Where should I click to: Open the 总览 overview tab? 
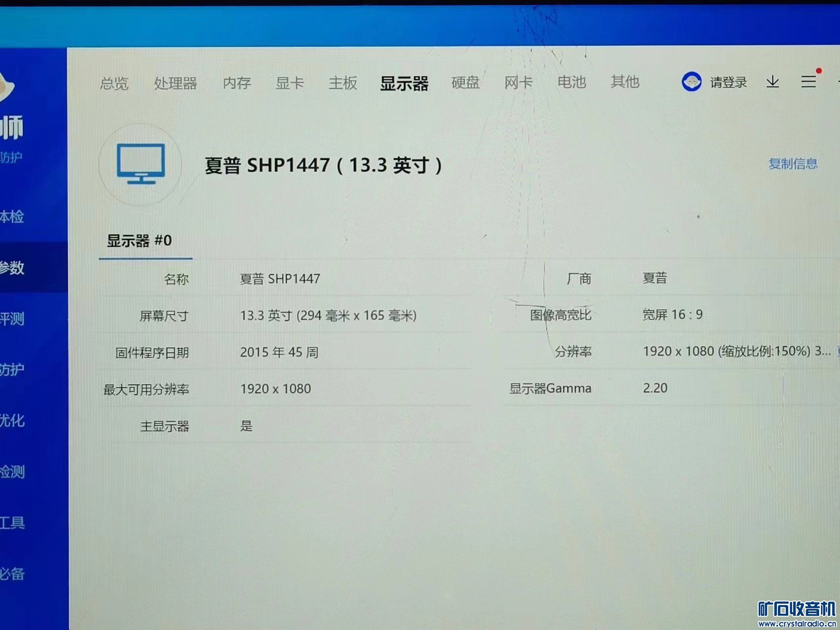point(114,83)
